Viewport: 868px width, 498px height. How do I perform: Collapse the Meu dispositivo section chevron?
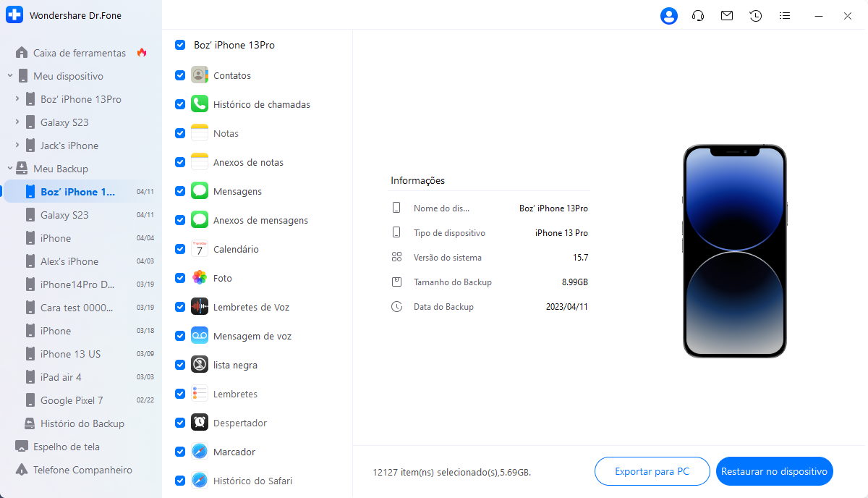coord(10,76)
